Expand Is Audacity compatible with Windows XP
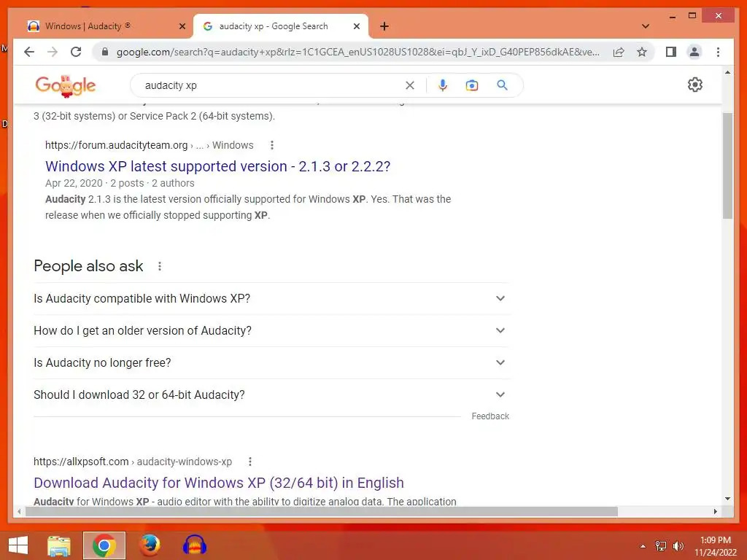 click(271, 298)
